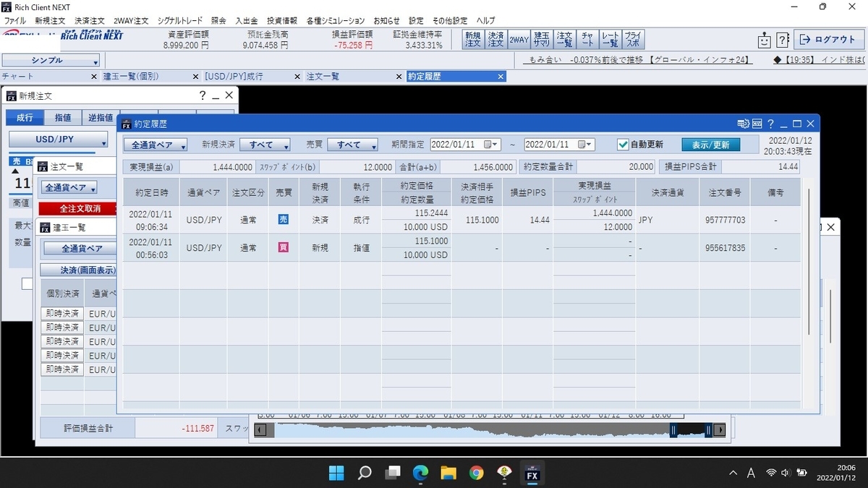The width and height of the screenshot is (868, 488).
Task: Click the last 即時決済 button
Action: (x=62, y=369)
